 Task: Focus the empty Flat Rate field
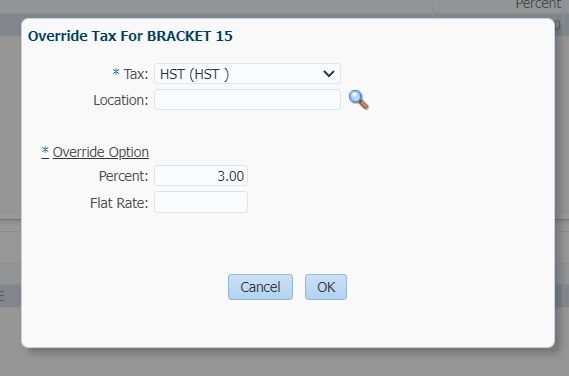tap(201, 202)
